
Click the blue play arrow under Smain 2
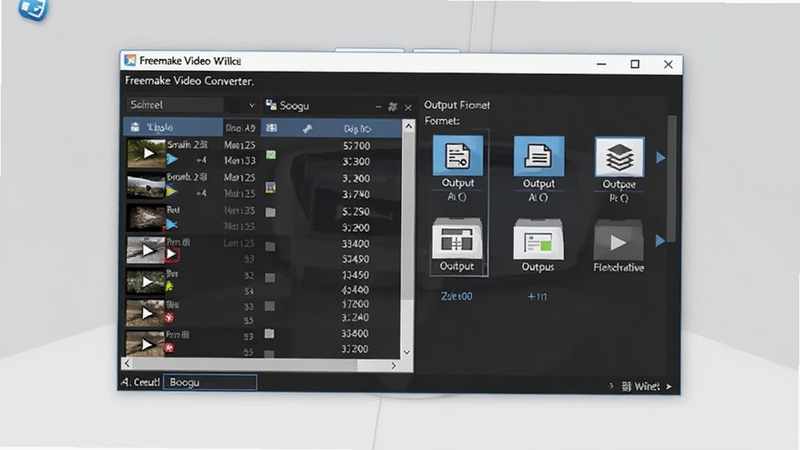[172, 160]
